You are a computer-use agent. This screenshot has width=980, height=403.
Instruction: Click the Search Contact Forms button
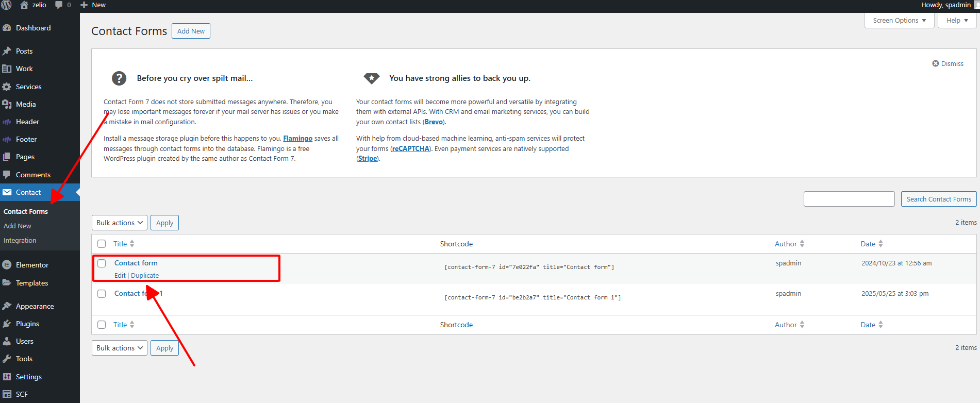[939, 199]
